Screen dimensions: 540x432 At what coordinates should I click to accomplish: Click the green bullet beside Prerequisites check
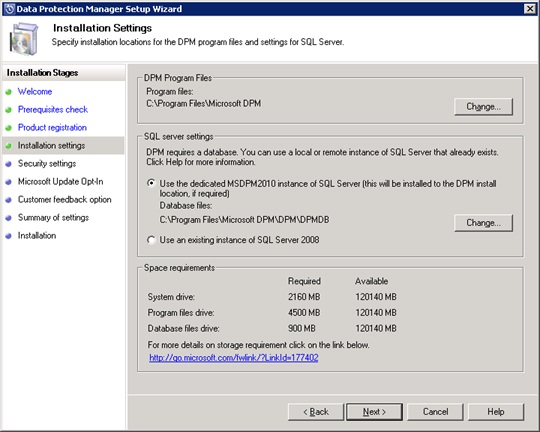9,110
